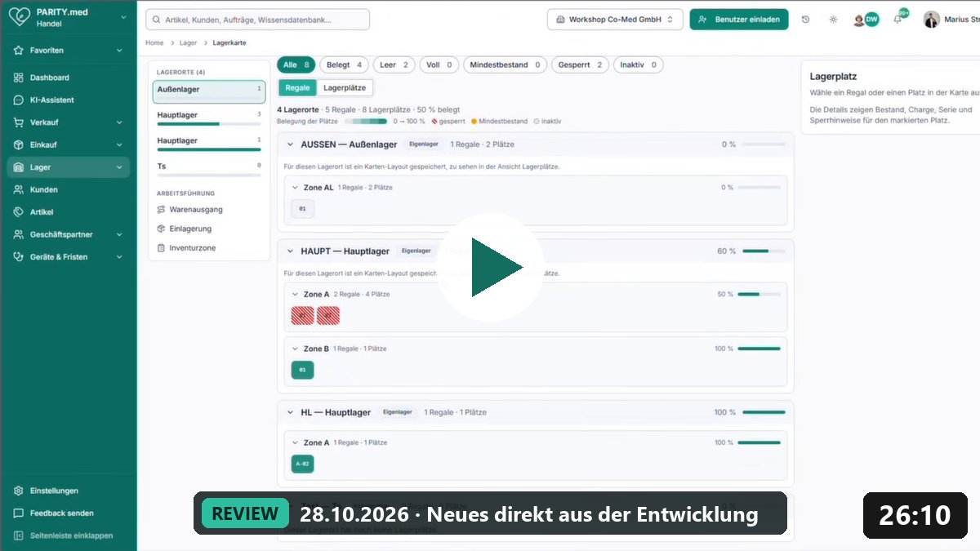Toggle the Leer 2 filter chip
The image size is (980, 551).
394,64
